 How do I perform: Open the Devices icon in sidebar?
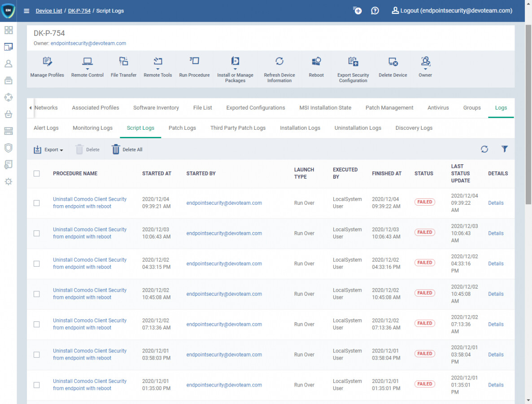pos(9,47)
